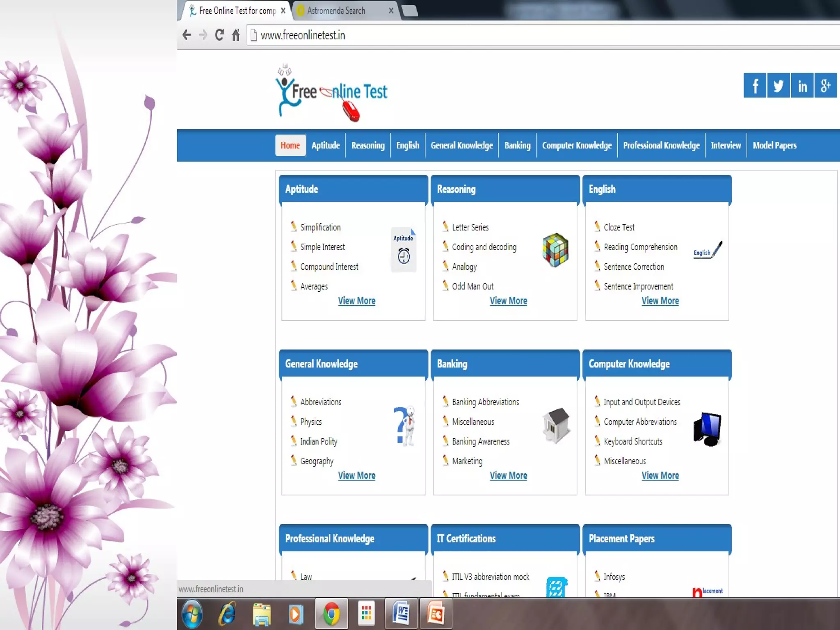Screen dimensions: 840x630
Task: Open the Letter Series link
Action: click(470, 227)
